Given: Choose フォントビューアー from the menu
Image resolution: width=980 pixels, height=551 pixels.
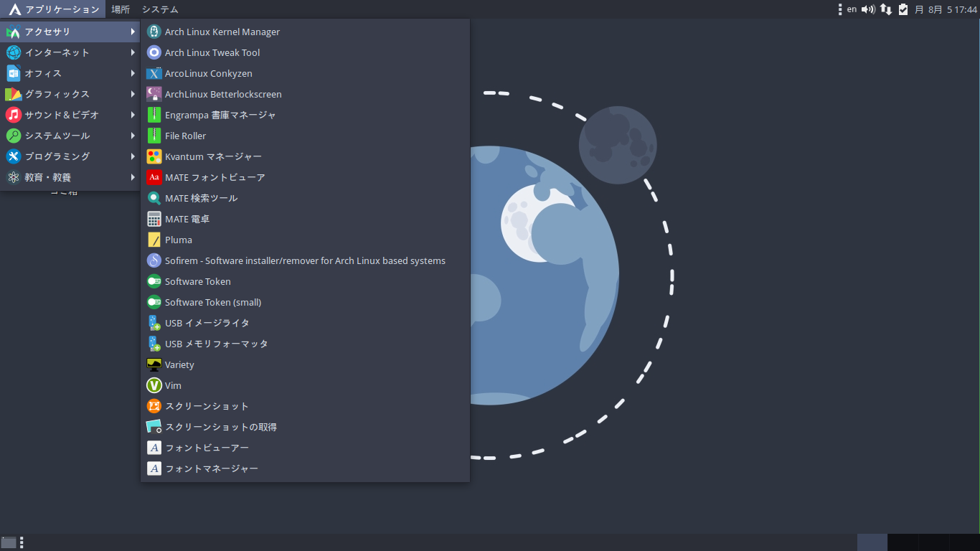Looking at the screenshot, I should point(305,448).
